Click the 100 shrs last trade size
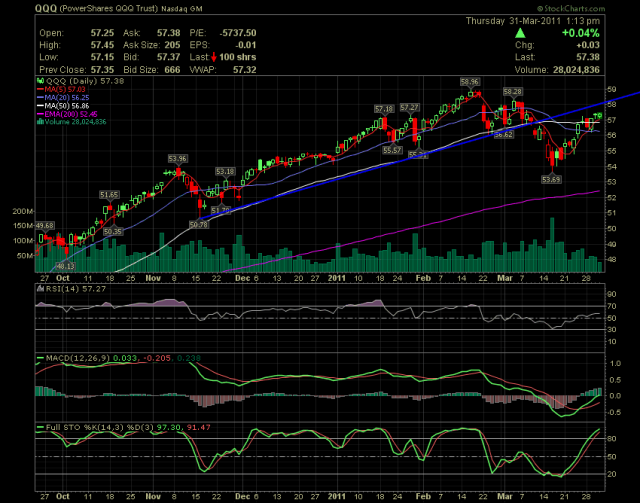The height and width of the screenshot is (503, 640). [238, 57]
